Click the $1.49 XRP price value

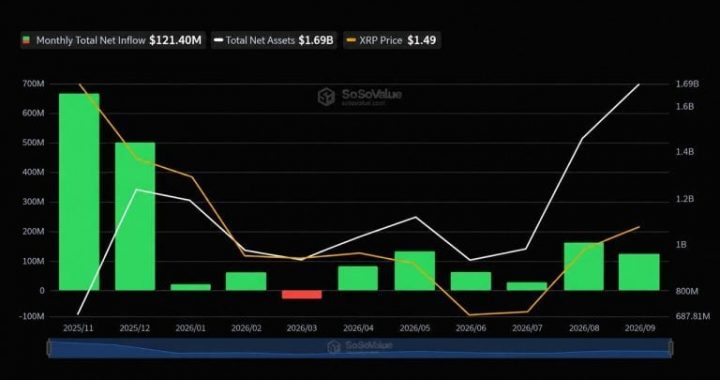422,40
